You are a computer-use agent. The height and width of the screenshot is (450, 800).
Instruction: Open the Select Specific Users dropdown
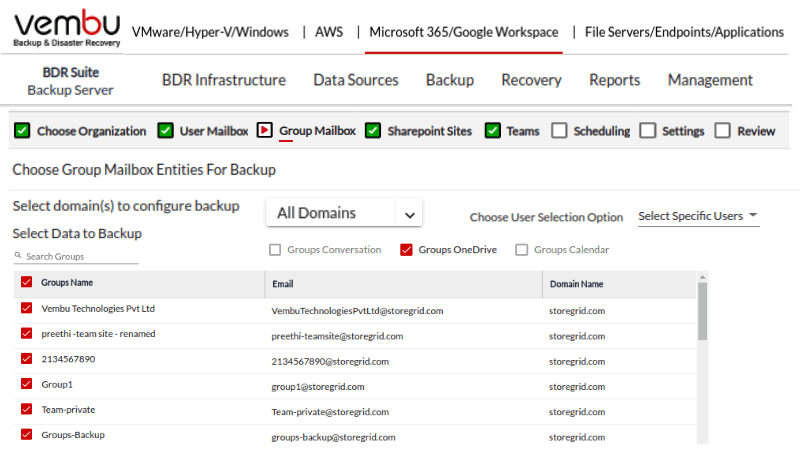(x=698, y=216)
